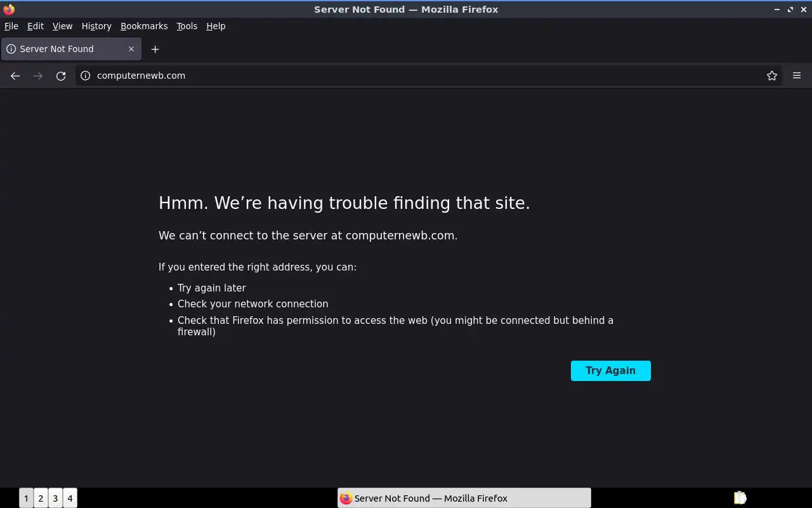This screenshot has width=812, height=508.
Task: Bookmark this page with the star
Action: 772,76
